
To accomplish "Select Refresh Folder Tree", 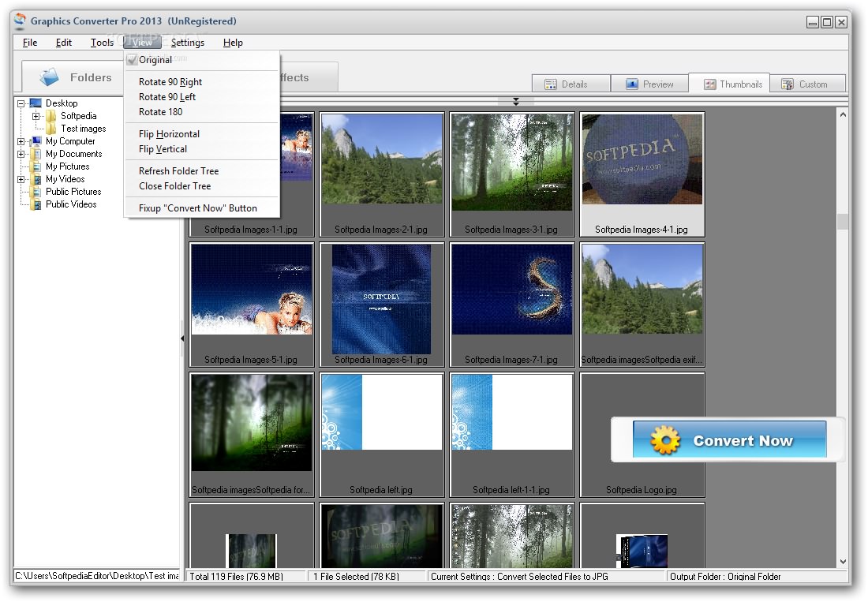I will pyautogui.click(x=202, y=171).
